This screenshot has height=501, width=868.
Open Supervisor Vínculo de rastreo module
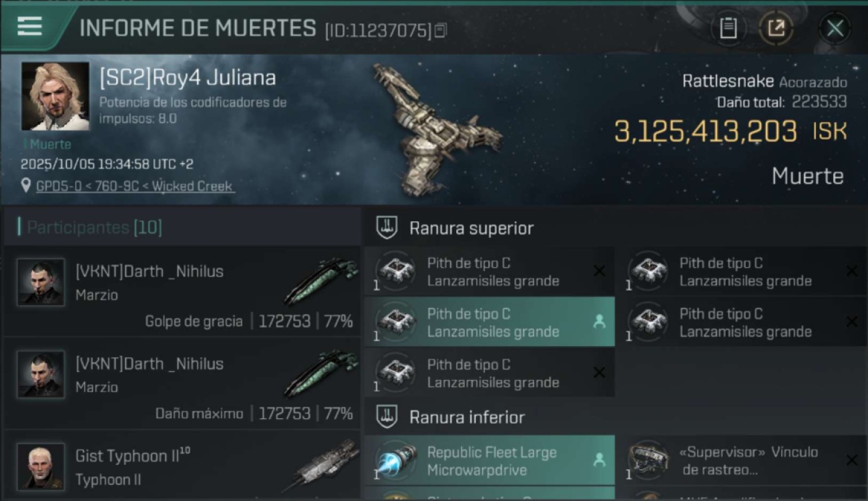(741, 460)
